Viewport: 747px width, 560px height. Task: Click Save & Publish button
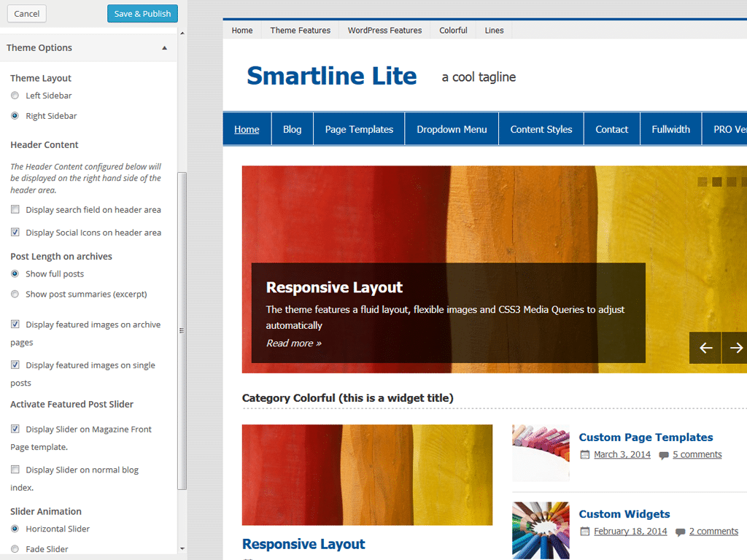(142, 14)
